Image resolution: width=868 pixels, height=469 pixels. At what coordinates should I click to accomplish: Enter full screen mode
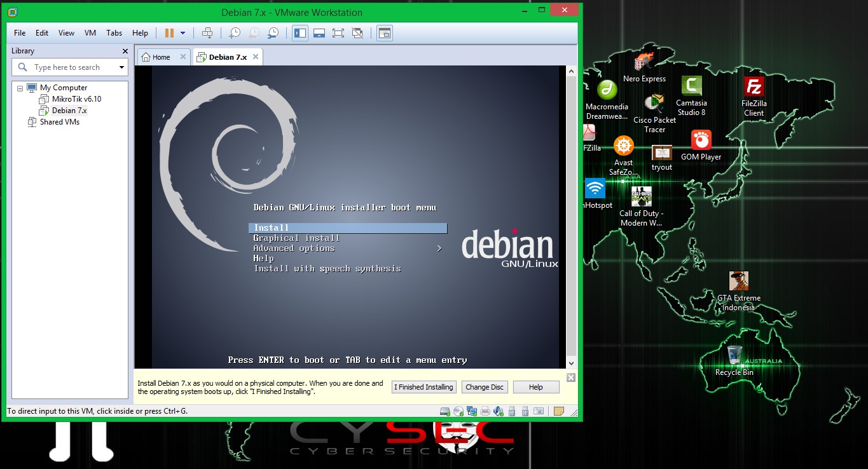tap(338, 33)
